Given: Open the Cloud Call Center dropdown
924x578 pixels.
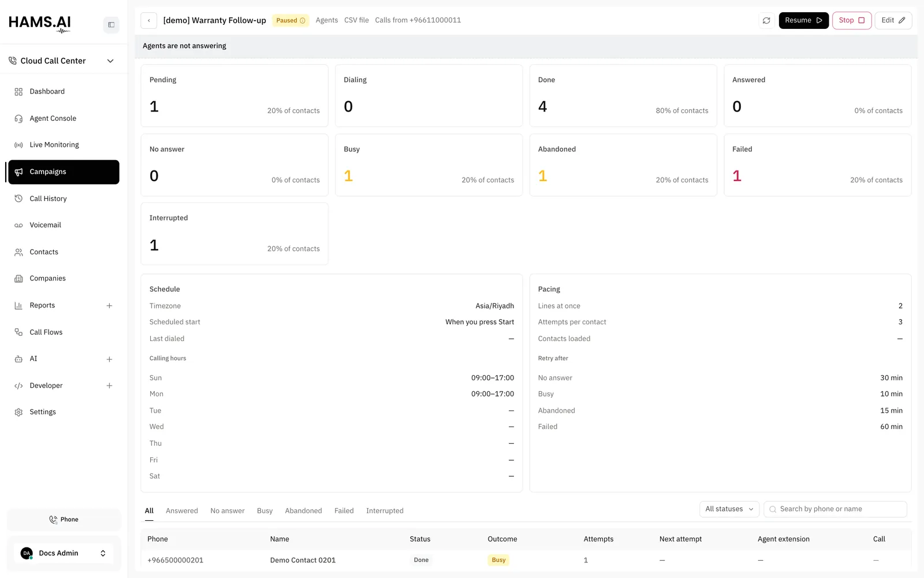Looking at the screenshot, I should pos(61,61).
